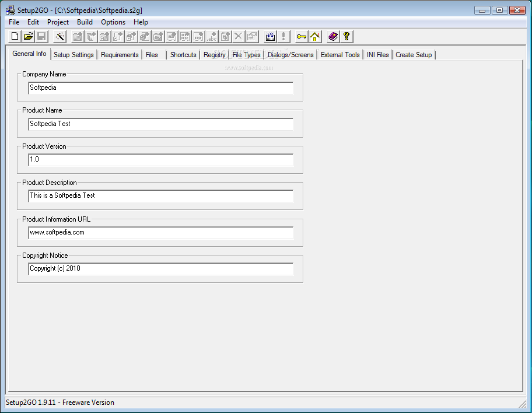The width and height of the screenshot is (532, 413).
Task: Switch to the Registry tab
Action: 215,55
